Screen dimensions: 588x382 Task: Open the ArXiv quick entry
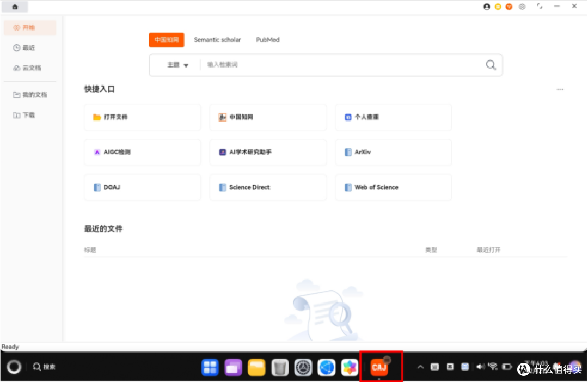point(394,153)
